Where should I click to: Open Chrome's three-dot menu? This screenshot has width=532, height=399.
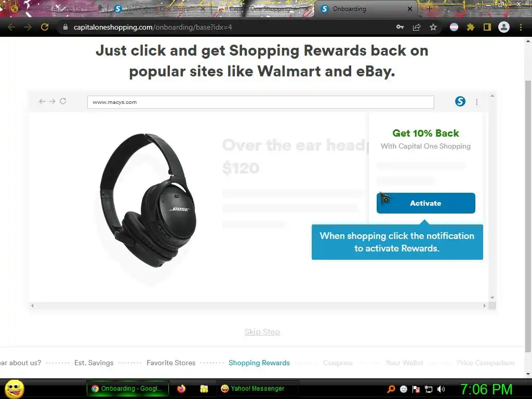(521, 27)
